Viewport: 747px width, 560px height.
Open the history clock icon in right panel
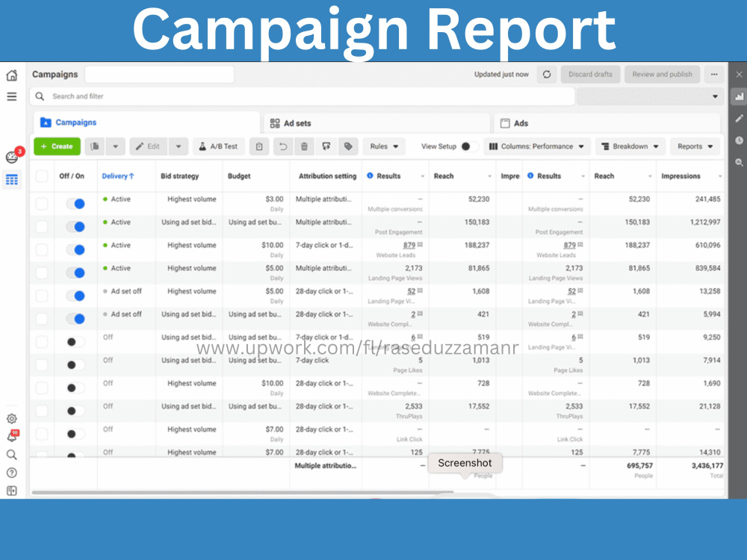point(739,140)
